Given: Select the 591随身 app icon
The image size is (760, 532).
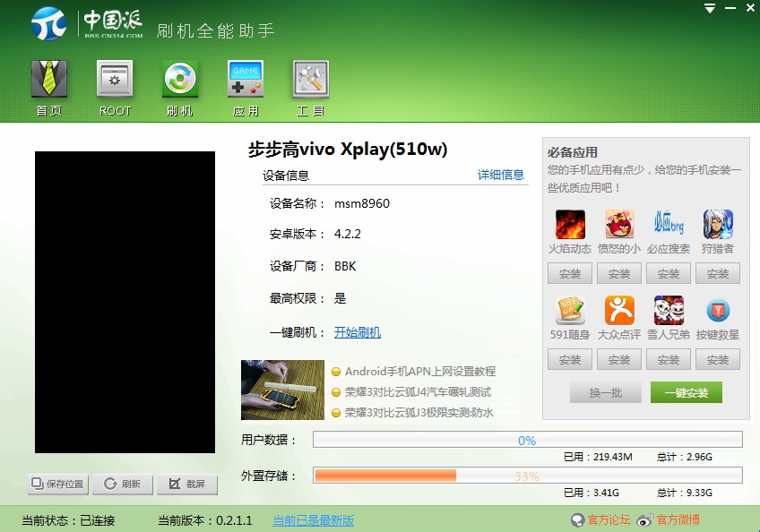Looking at the screenshot, I should pos(570,310).
